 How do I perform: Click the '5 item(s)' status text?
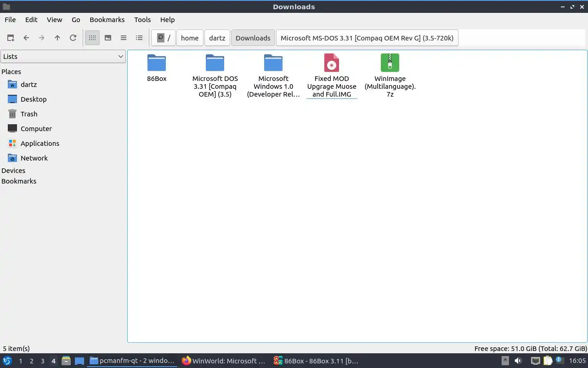point(16,349)
